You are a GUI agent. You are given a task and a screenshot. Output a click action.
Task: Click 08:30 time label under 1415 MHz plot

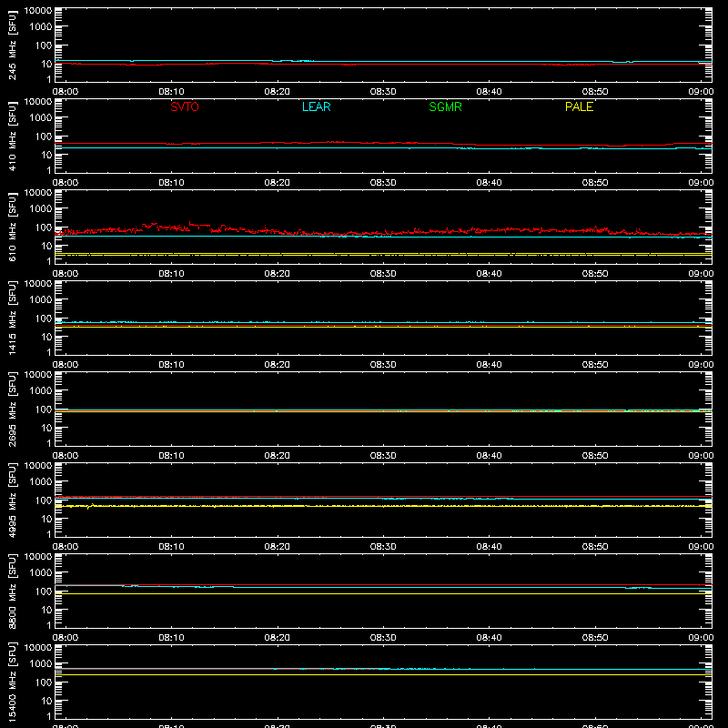tap(383, 365)
